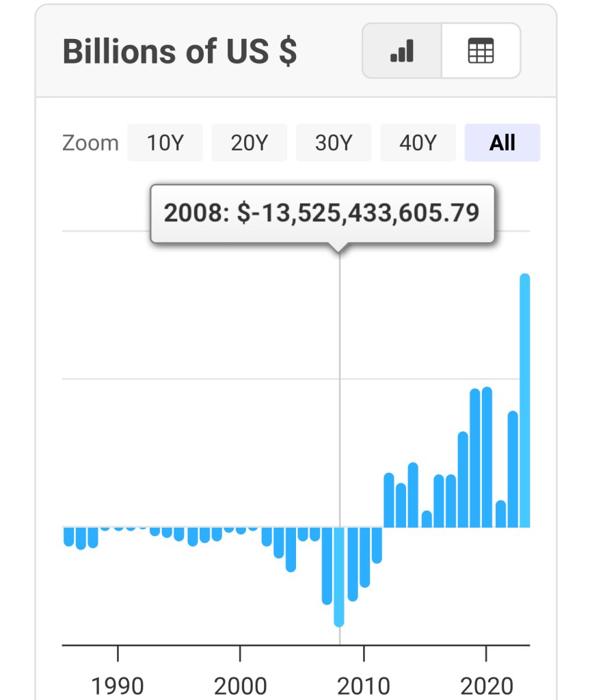This screenshot has width=592, height=700.
Task: Select the 40Y zoom option
Action: (418, 143)
